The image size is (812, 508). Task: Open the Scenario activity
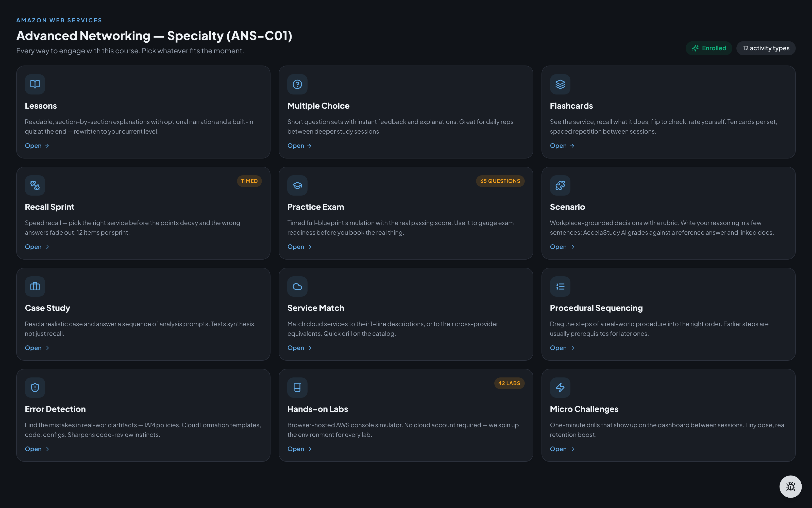(x=562, y=247)
